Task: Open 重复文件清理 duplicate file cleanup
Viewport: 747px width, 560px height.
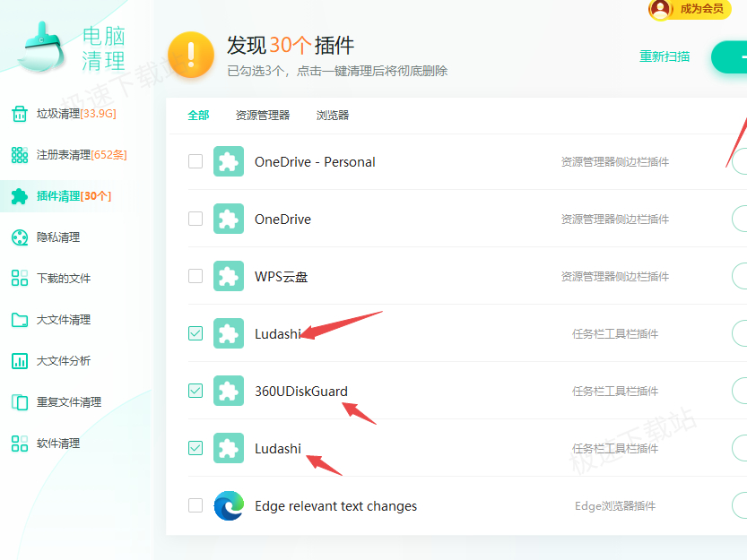Action: coord(56,402)
